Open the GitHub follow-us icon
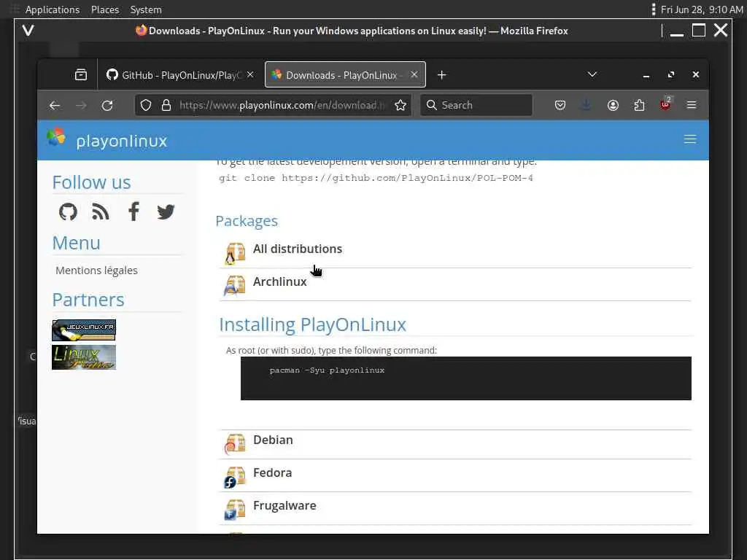 (68, 212)
